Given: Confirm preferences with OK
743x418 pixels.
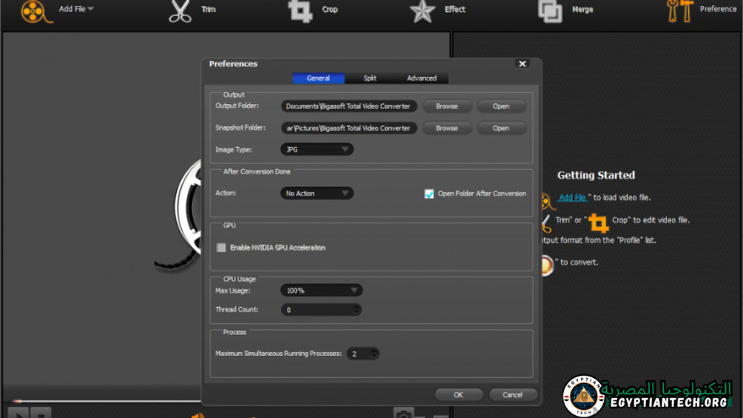Looking at the screenshot, I should pyautogui.click(x=459, y=395).
